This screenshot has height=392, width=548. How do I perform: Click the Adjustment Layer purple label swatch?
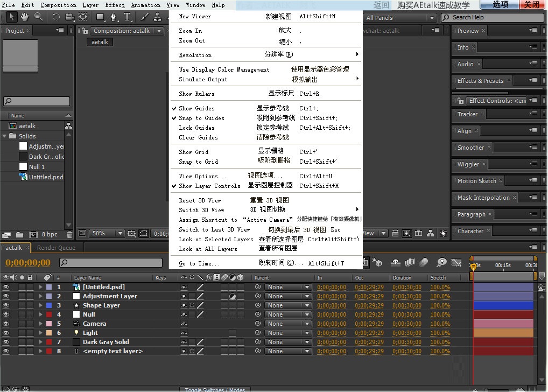(48, 296)
